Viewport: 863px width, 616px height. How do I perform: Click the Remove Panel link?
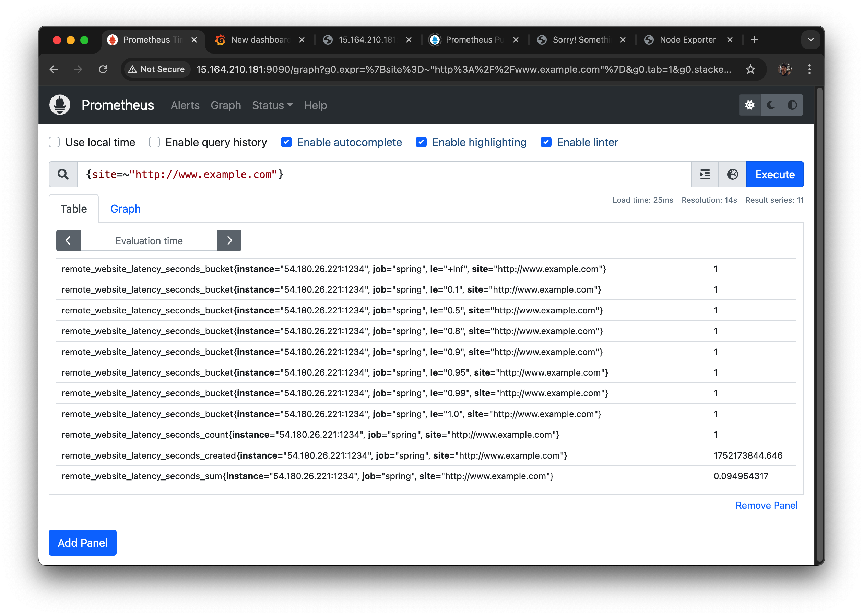pos(766,505)
